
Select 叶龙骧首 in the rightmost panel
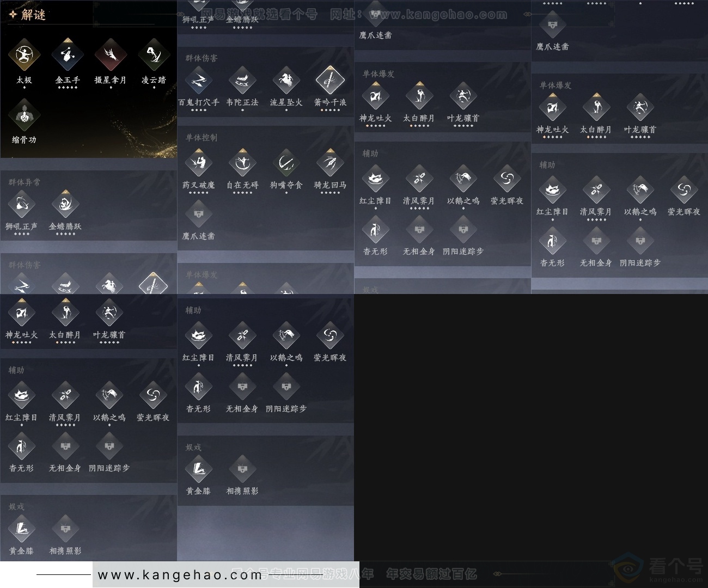640,108
